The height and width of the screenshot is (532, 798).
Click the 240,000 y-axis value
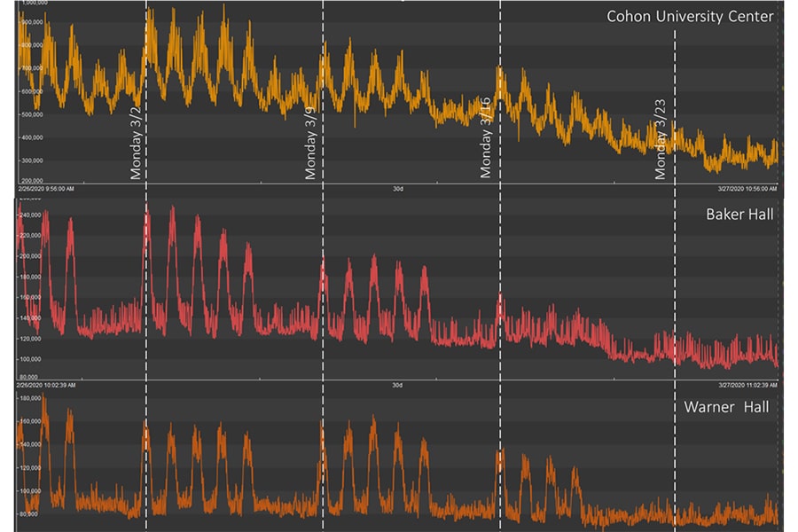30,215
